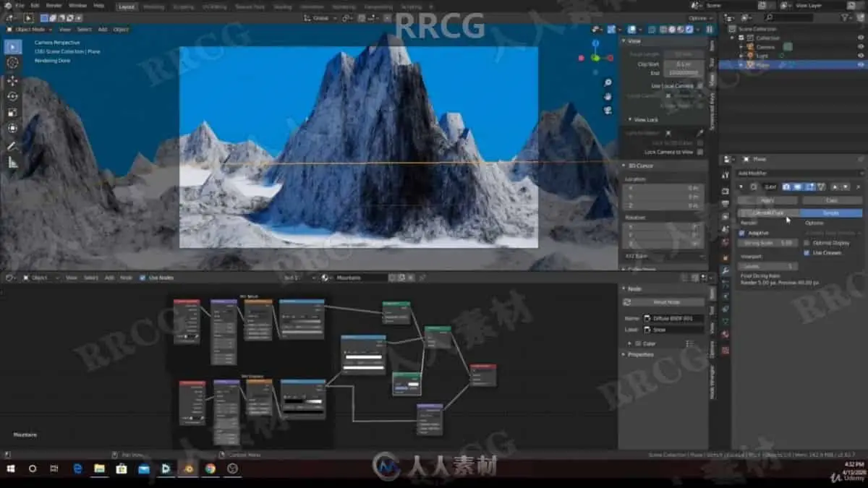Screen dimensions: 868x488
Task: Click the viewport zoom magnifier icon
Action: tap(608, 82)
